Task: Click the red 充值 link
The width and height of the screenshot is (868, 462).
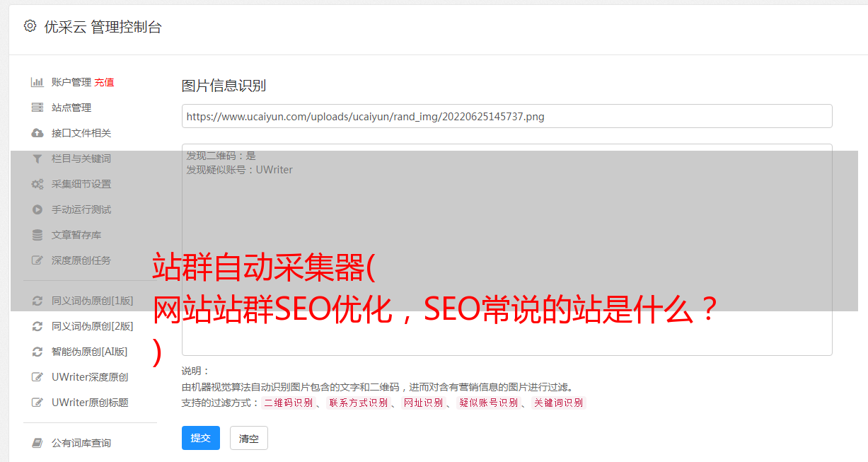Action: click(104, 82)
